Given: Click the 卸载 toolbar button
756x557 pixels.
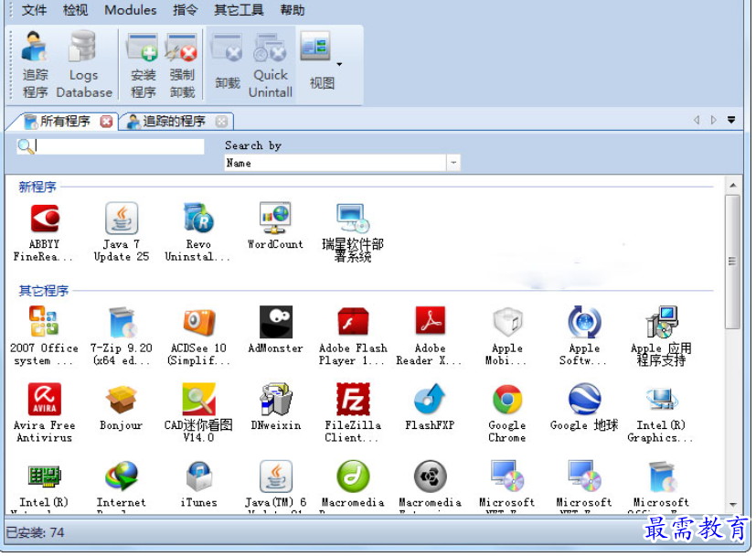Looking at the screenshot, I should click(x=227, y=63).
